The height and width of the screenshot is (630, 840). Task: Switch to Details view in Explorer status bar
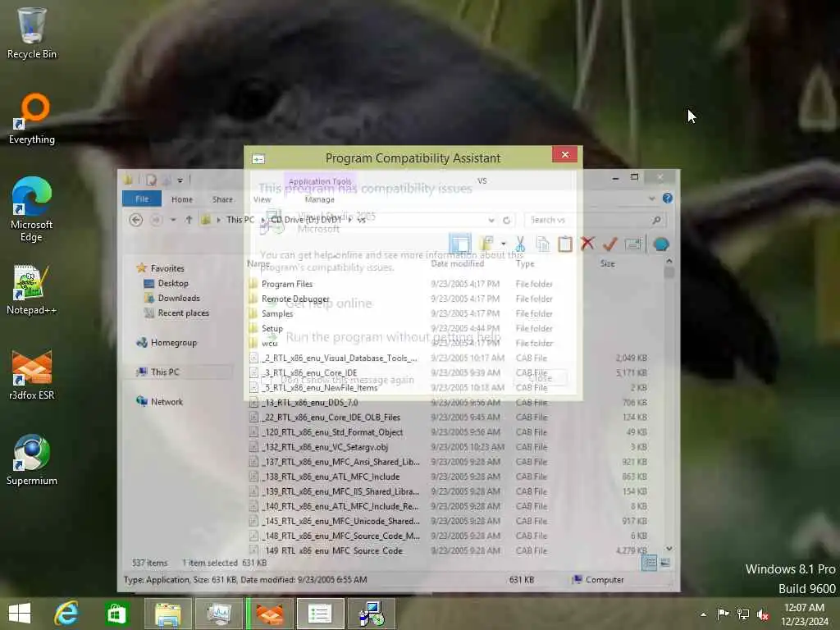pyautogui.click(x=649, y=563)
